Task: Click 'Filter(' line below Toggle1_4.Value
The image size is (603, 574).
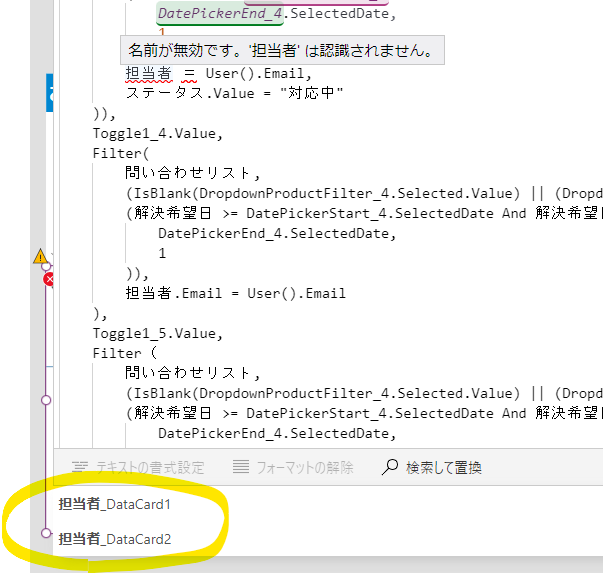Action: click(120, 153)
